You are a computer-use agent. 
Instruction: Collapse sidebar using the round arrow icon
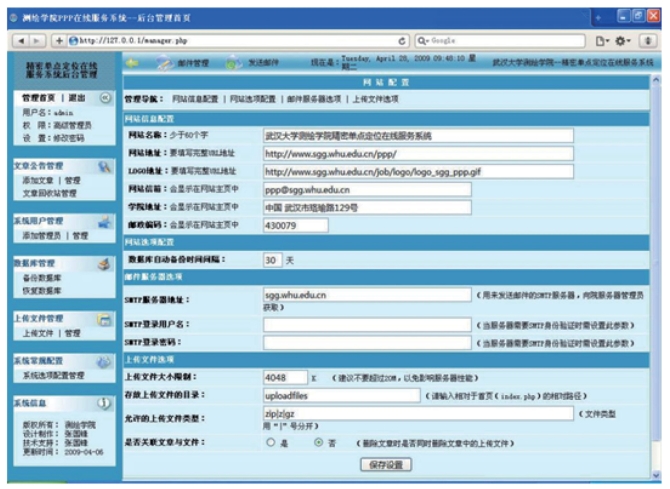105,98
